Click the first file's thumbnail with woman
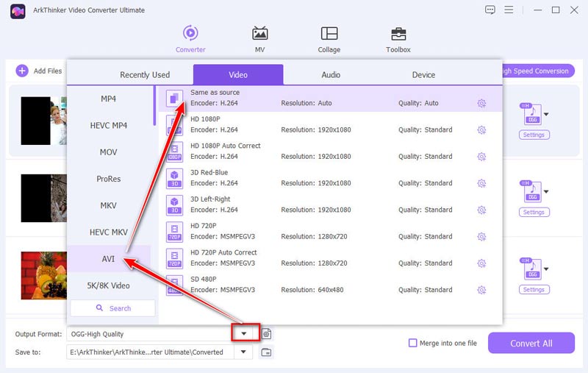 click(x=44, y=121)
